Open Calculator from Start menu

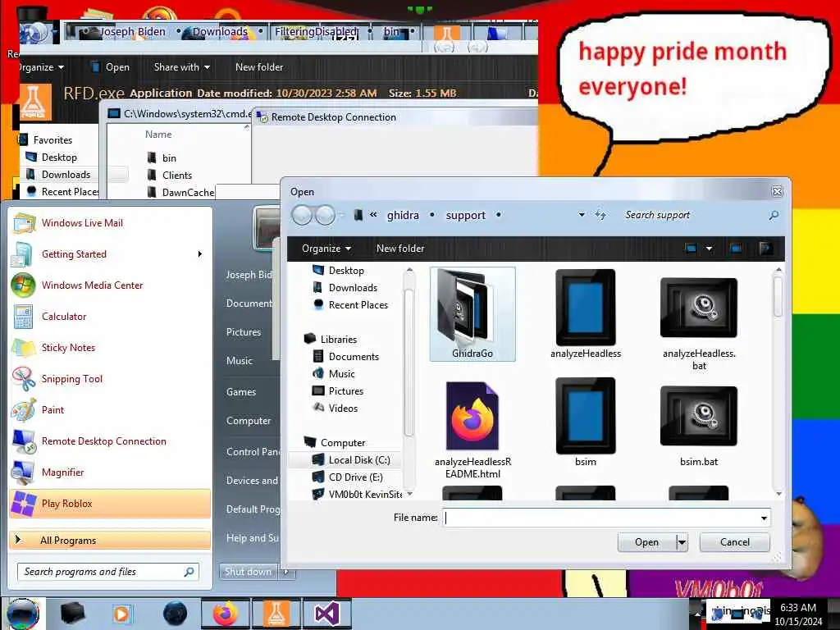pyautogui.click(x=110, y=316)
